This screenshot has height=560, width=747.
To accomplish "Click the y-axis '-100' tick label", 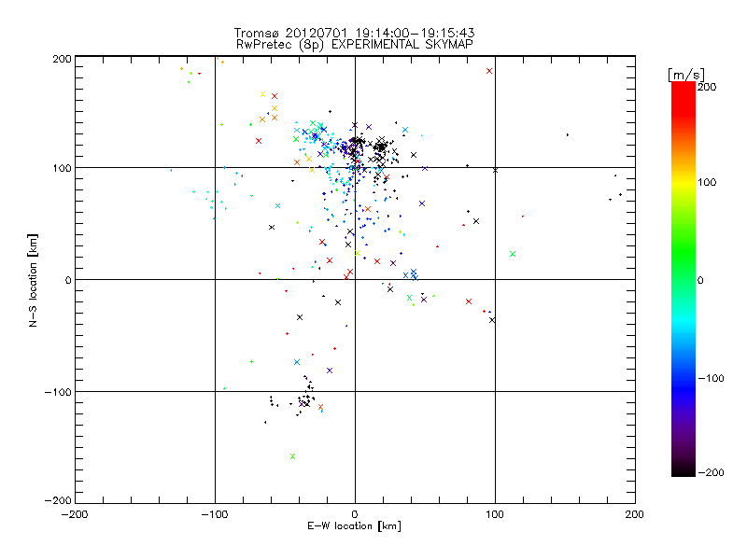I will (58, 392).
